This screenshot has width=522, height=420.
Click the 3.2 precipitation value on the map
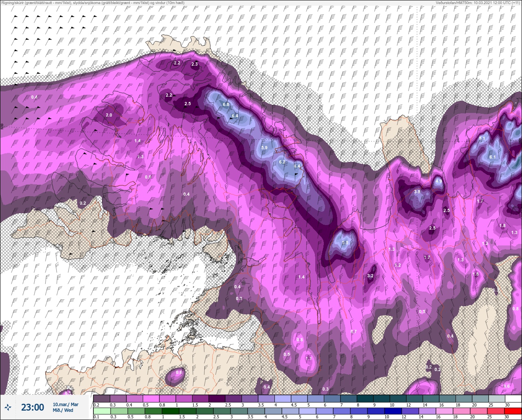[370, 276]
